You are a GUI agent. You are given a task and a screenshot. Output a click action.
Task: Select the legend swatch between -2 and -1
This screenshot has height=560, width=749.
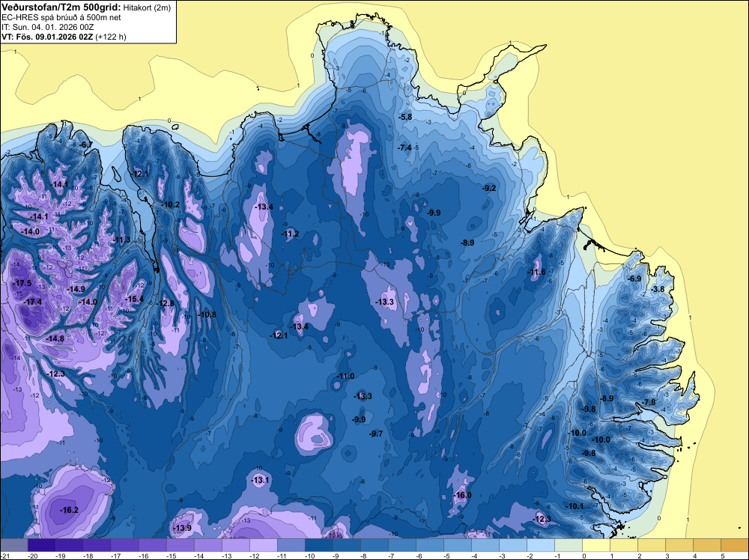(x=541, y=545)
